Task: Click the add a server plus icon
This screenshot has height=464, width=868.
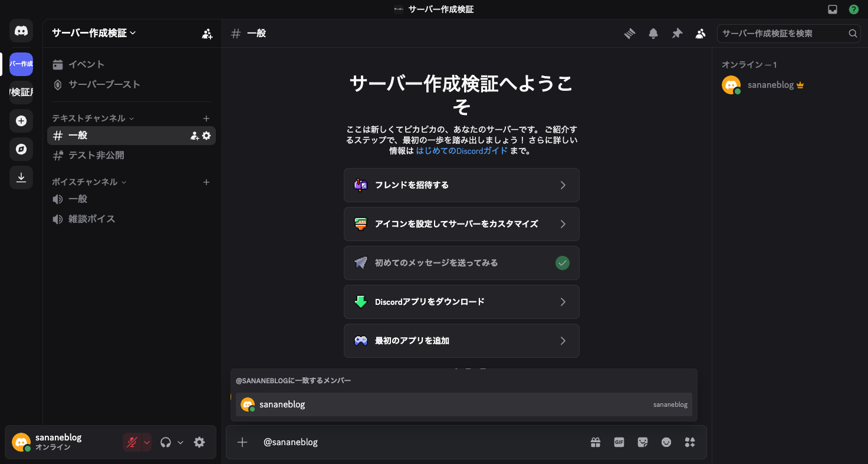Action: point(21,121)
